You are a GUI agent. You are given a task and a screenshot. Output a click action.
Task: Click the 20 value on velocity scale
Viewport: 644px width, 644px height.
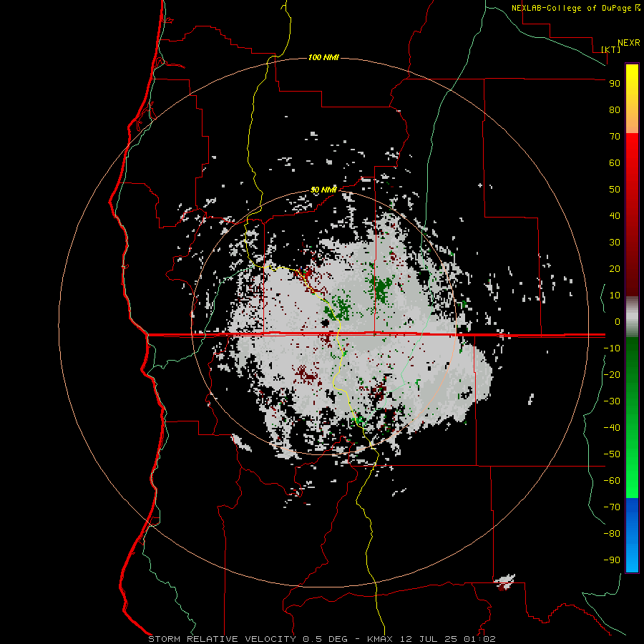pyautogui.click(x=615, y=269)
